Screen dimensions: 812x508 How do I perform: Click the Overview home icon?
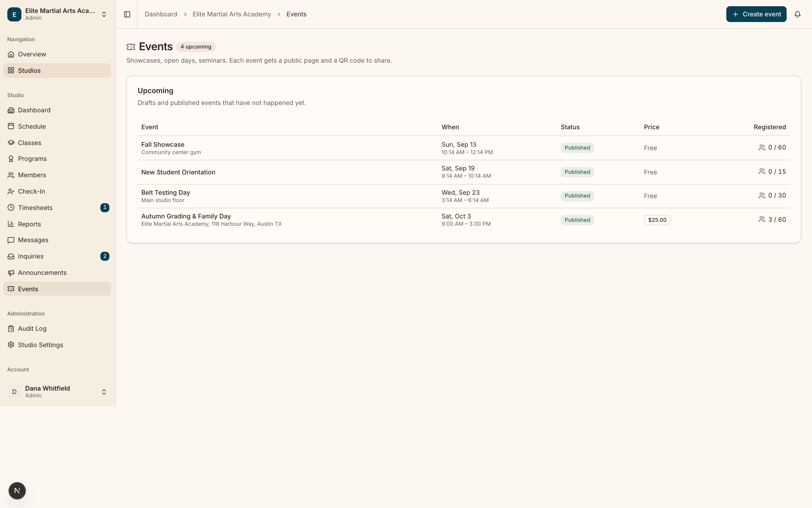click(x=11, y=54)
